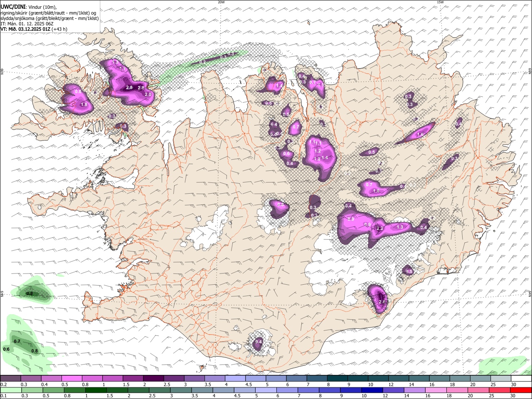Pick snow-scale swatch between 3 and 3.5
Viewport: 532px width, 399px height.
click(194, 379)
